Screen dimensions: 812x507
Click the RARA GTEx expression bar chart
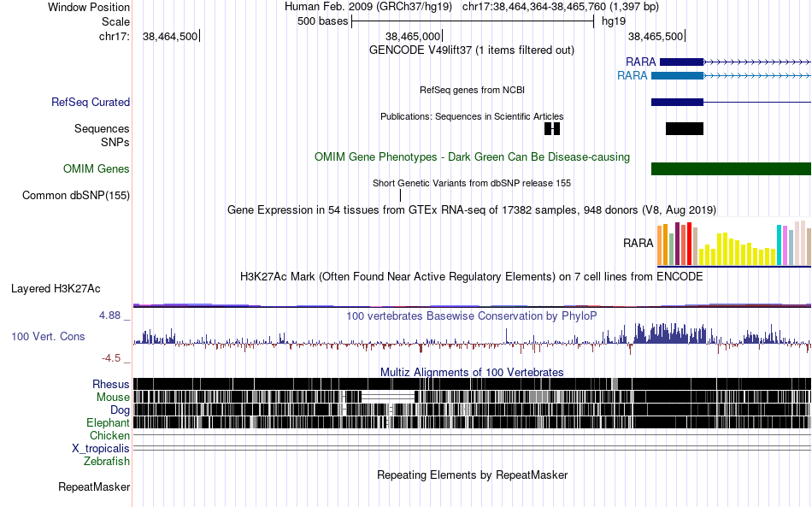734,244
